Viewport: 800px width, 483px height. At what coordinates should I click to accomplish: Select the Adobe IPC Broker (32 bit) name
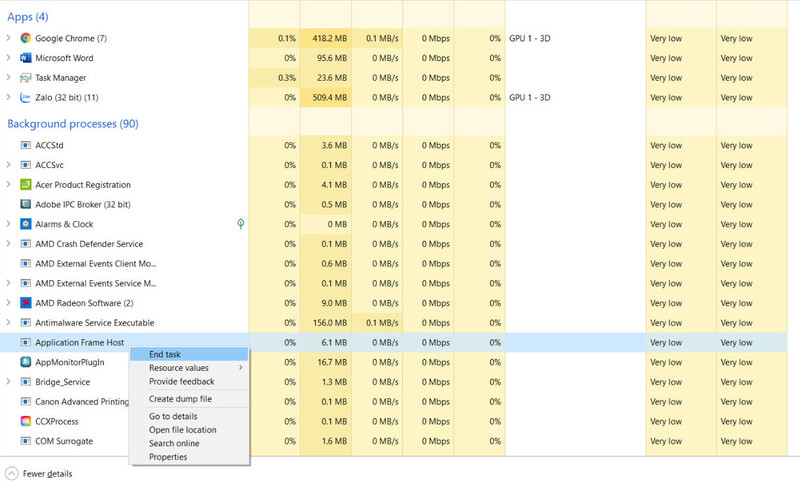click(x=83, y=205)
